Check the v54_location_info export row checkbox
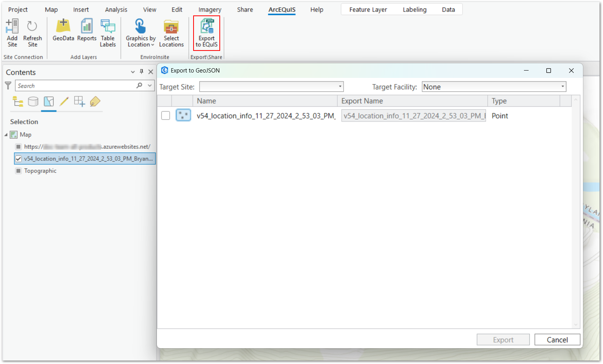 (165, 116)
